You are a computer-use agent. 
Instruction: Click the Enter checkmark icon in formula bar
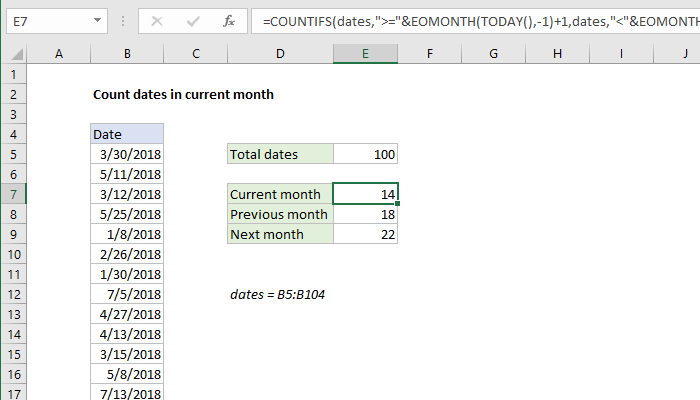[192, 20]
